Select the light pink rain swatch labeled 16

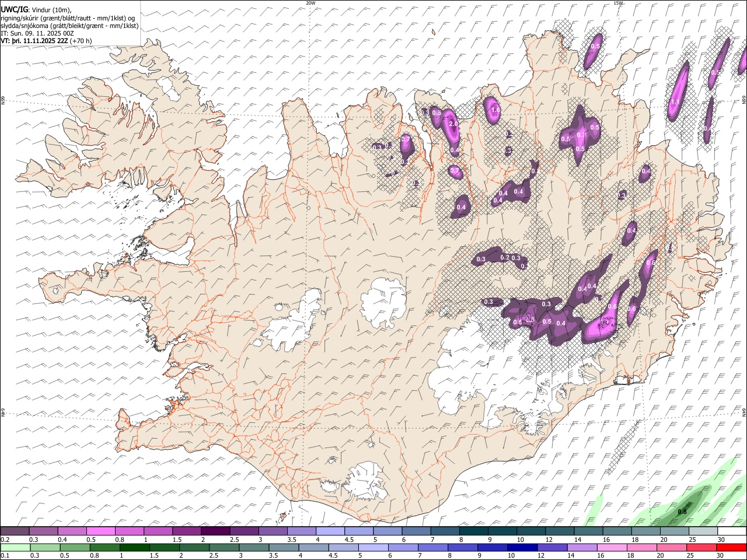pyautogui.click(x=611, y=547)
